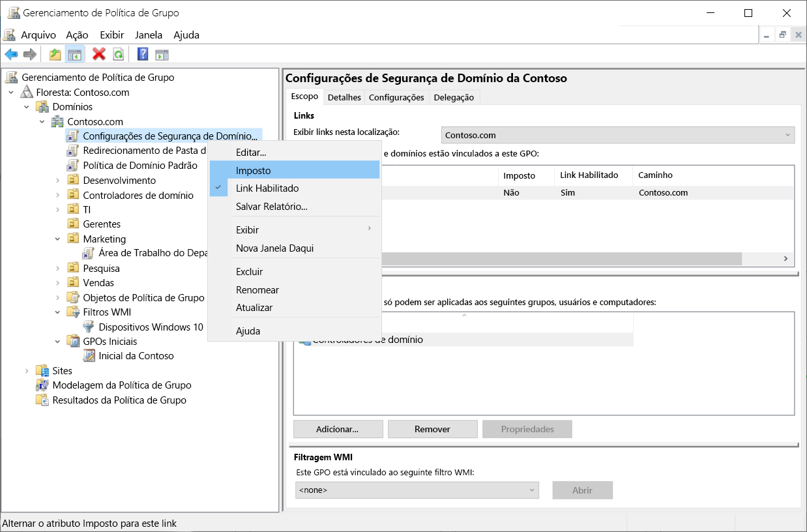The width and height of the screenshot is (807, 532).
Task: Expand the Controladores de domínio OU
Action: (x=57, y=195)
